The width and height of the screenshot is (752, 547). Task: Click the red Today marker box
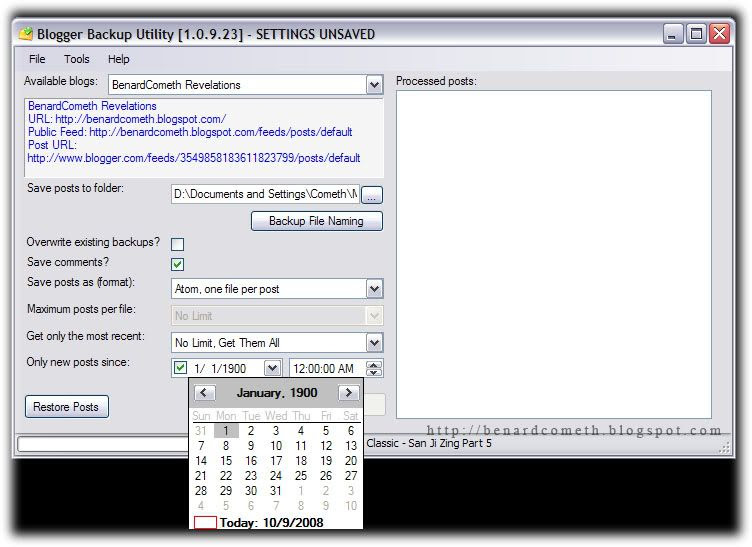point(205,522)
